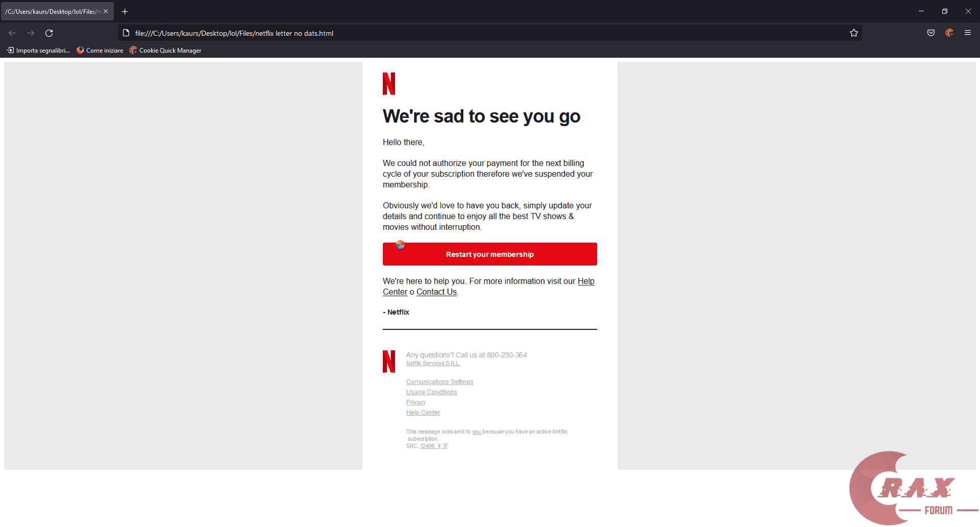Click the Restart your membership button
980x527 pixels.
point(490,254)
